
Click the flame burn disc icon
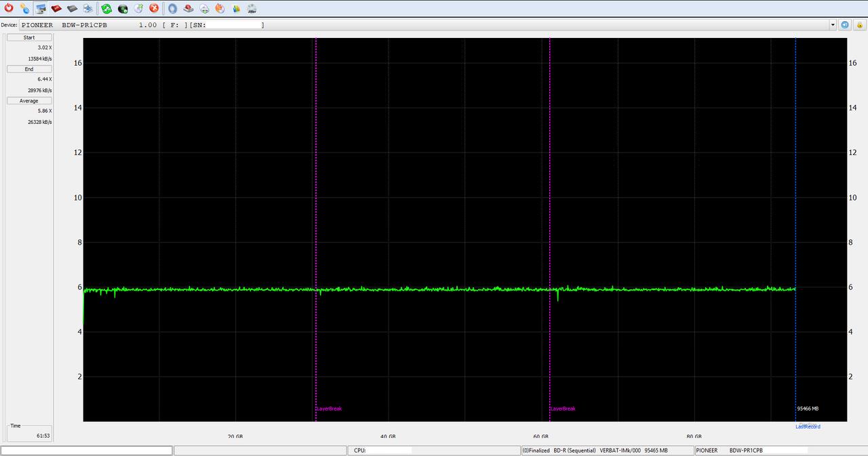click(x=220, y=8)
